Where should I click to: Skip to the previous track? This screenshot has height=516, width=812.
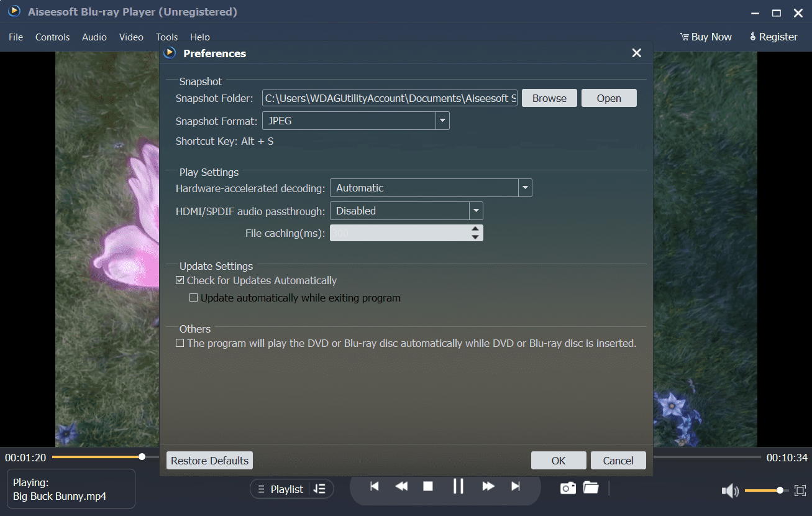tap(375, 486)
